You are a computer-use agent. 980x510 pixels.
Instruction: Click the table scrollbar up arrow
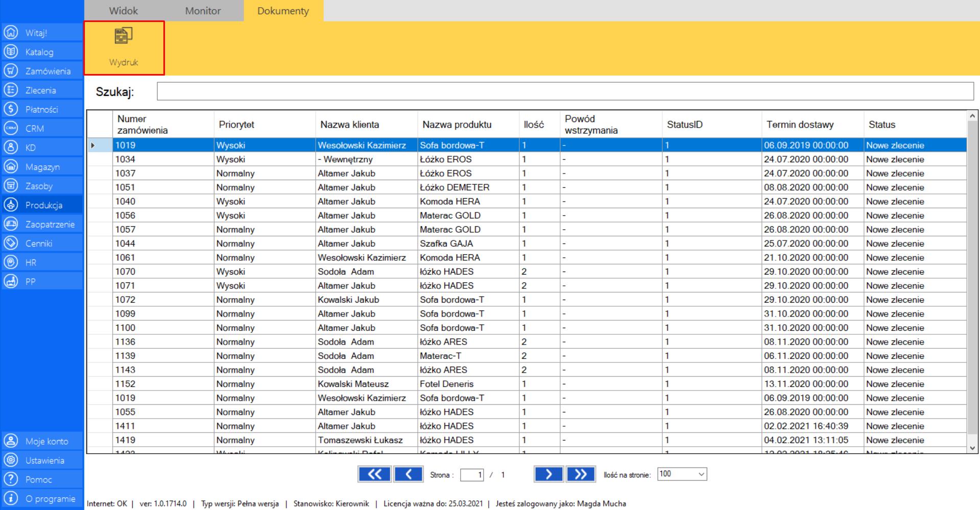pyautogui.click(x=973, y=116)
